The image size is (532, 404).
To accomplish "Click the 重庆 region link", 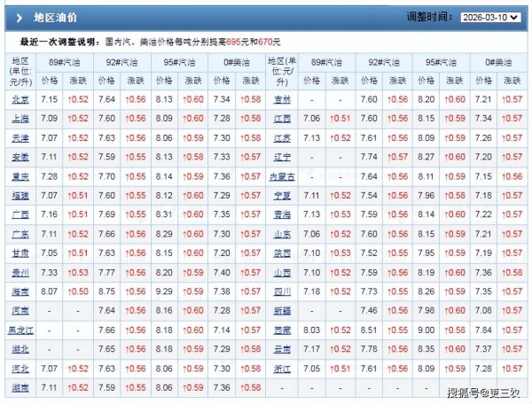I will [20, 176].
